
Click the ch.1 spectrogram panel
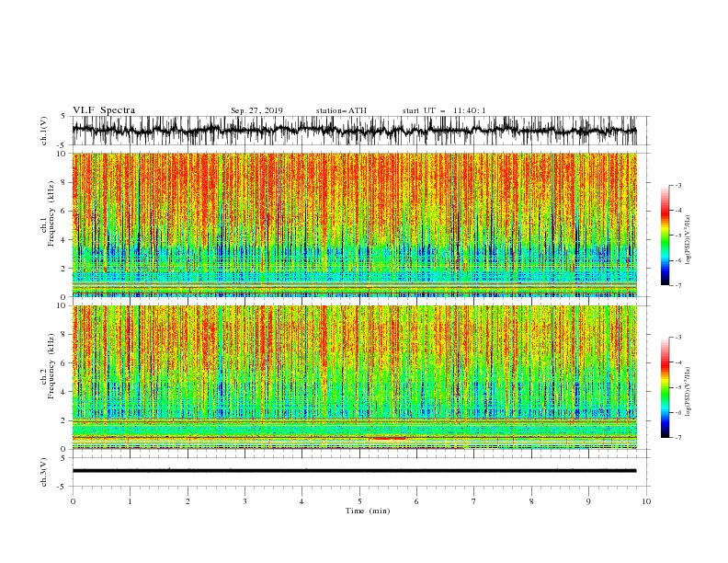tap(354, 224)
